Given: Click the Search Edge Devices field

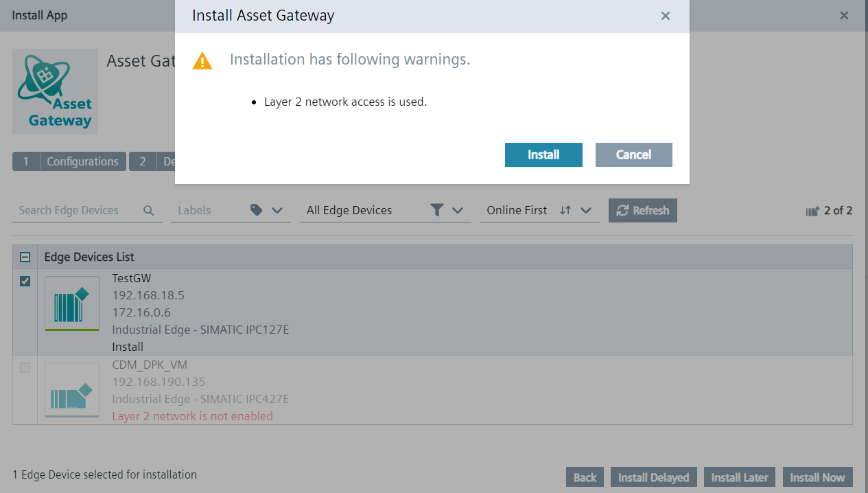Looking at the screenshot, I should 75,210.
